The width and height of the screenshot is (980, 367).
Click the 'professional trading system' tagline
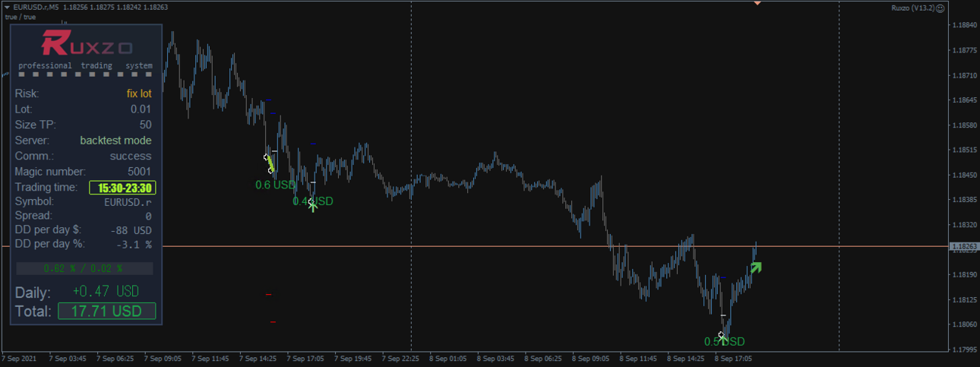(x=85, y=65)
